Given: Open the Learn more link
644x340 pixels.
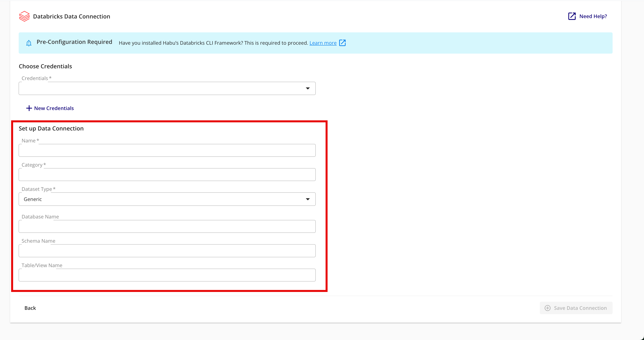Looking at the screenshot, I should click(323, 43).
